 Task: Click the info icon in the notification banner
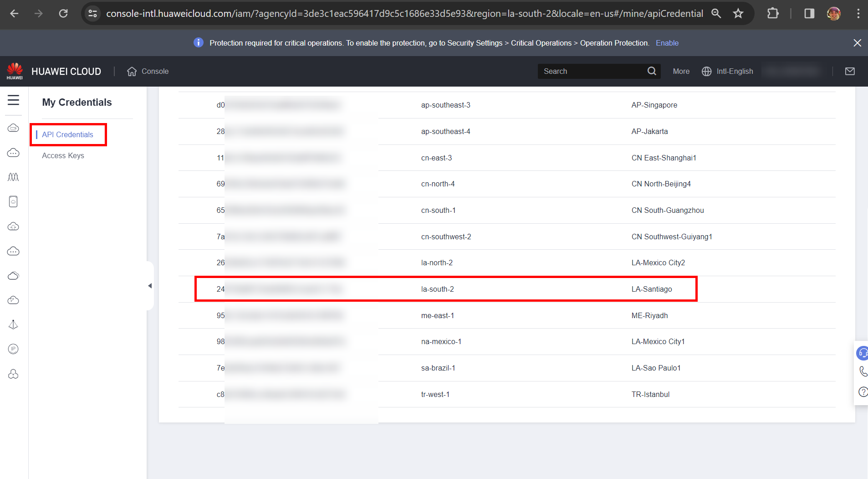(199, 43)
